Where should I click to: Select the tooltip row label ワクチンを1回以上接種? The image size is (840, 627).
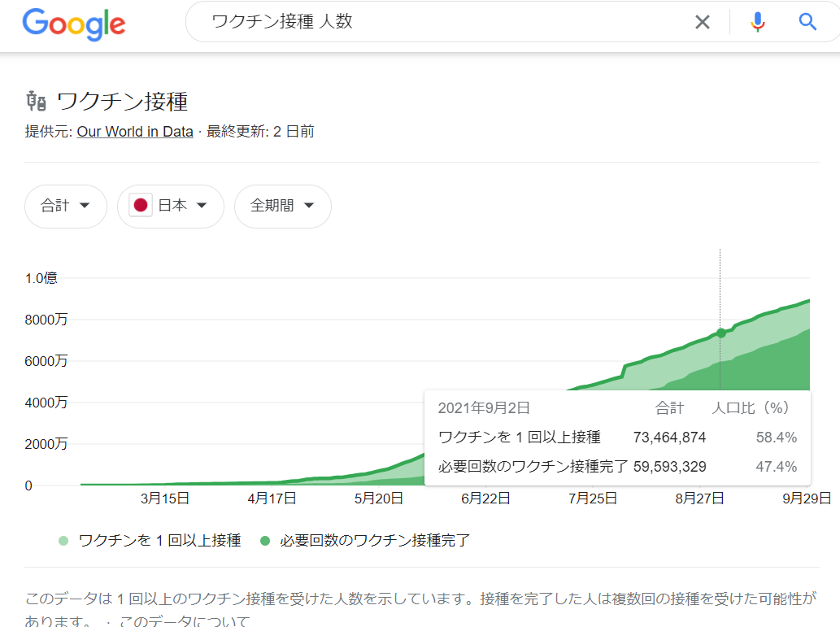coord(519,438)
